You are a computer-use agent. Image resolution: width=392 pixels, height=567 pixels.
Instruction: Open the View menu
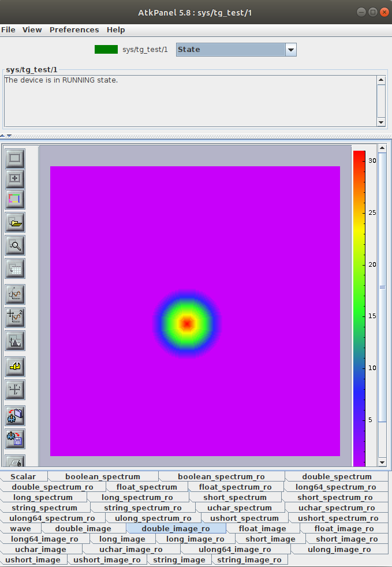click(x=32, y=29)
